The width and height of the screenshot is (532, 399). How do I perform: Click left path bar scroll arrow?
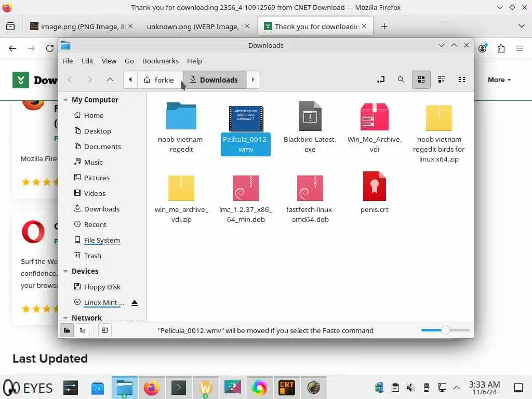pos(130,79)
